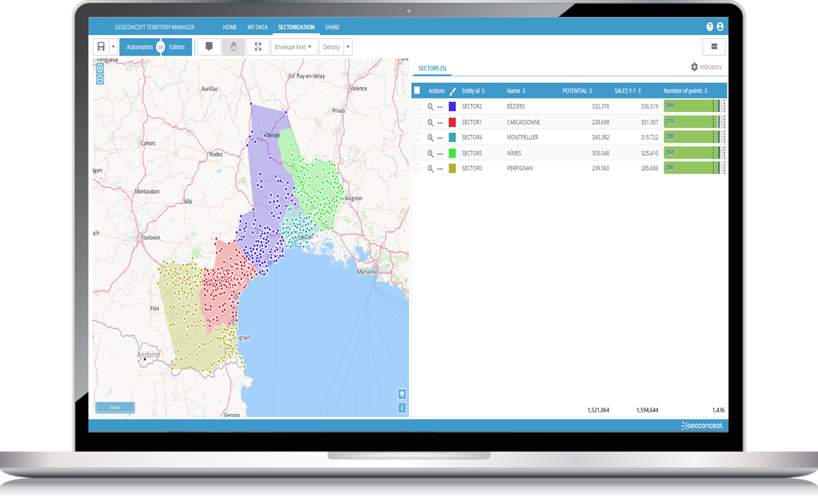Open more actions for SECTOR4
818x504 pixels.
[440, 138]
